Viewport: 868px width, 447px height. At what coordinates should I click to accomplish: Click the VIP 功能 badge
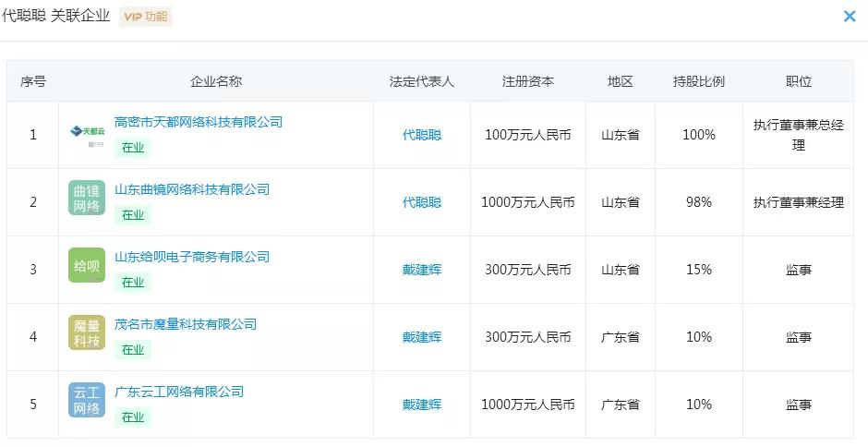(146, 17)
